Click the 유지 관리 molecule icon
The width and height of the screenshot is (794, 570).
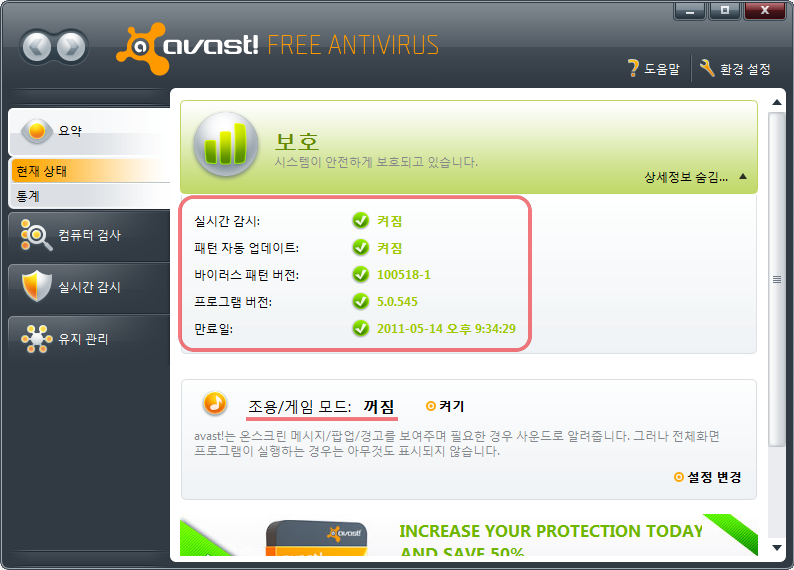[36, 339]
